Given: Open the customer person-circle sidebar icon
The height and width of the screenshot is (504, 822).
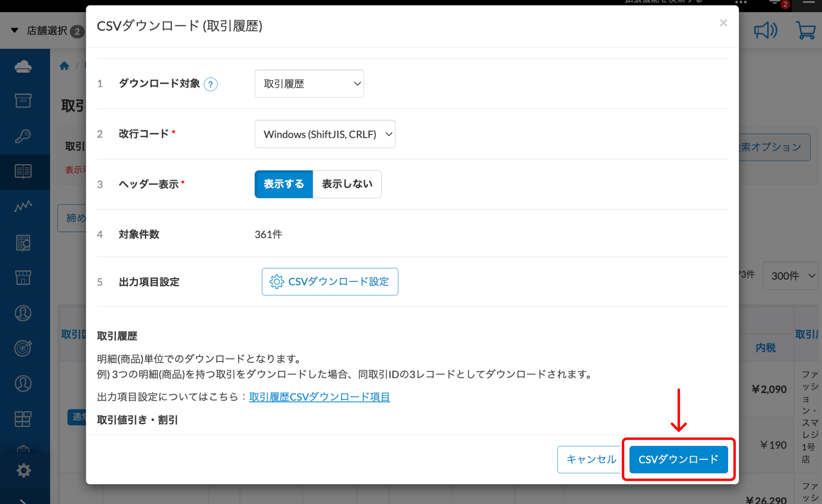Looking at the screenshot, I should [23, 384].
